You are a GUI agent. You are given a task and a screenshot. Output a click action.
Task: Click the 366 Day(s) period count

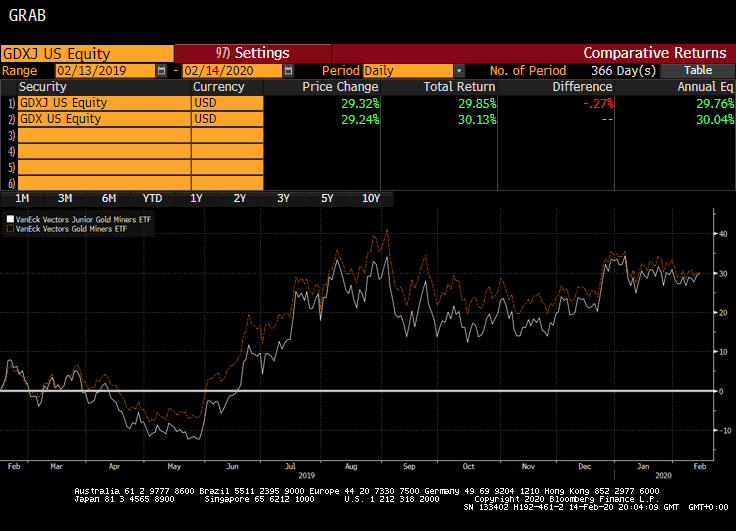pos(623,70)
